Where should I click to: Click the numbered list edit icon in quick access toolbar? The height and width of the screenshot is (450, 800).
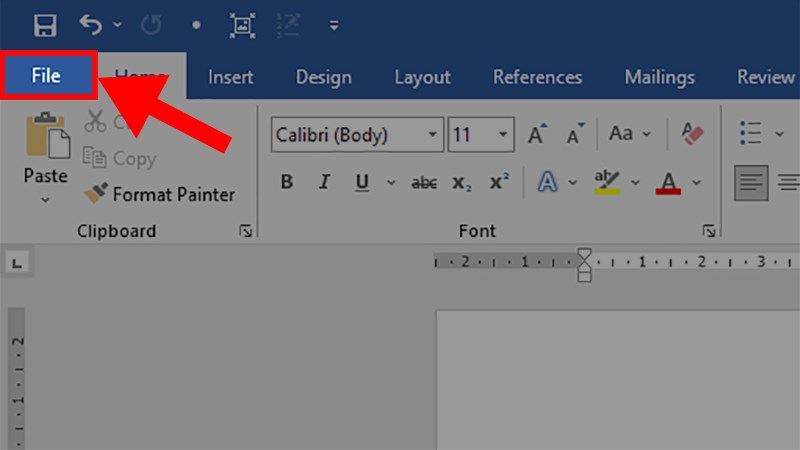pyautogui.click(x=288, y=25)
